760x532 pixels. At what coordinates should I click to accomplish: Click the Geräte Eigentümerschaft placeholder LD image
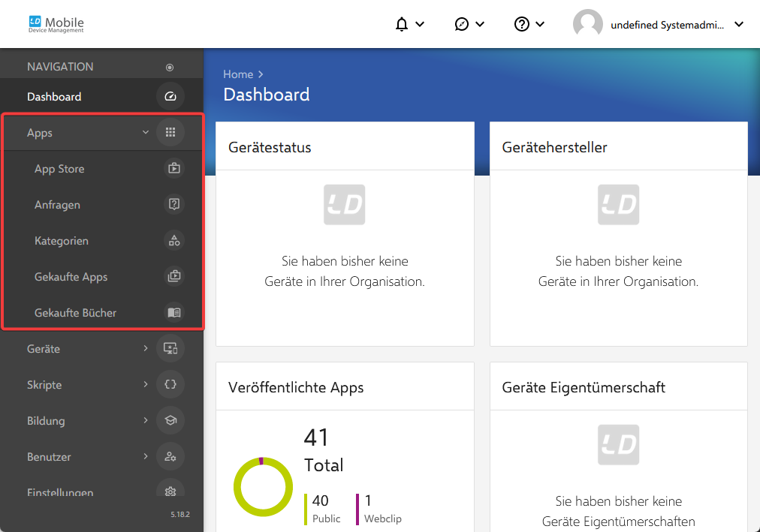[618, 444]
